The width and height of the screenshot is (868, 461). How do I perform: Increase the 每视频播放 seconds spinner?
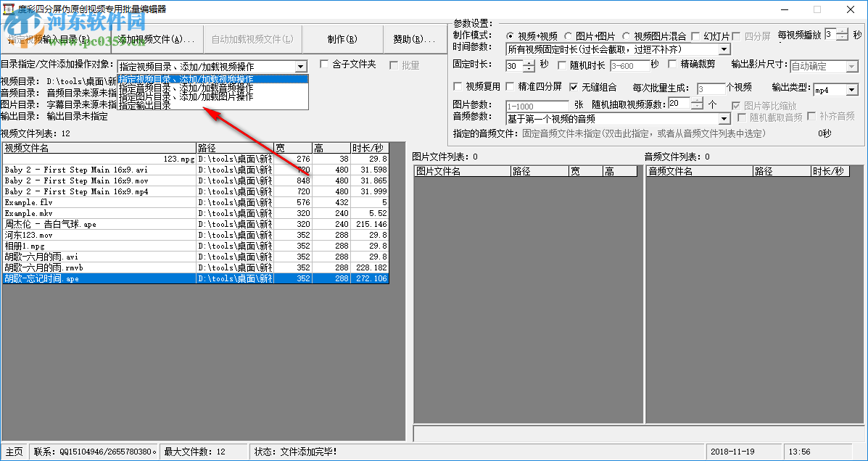point(842,31)
